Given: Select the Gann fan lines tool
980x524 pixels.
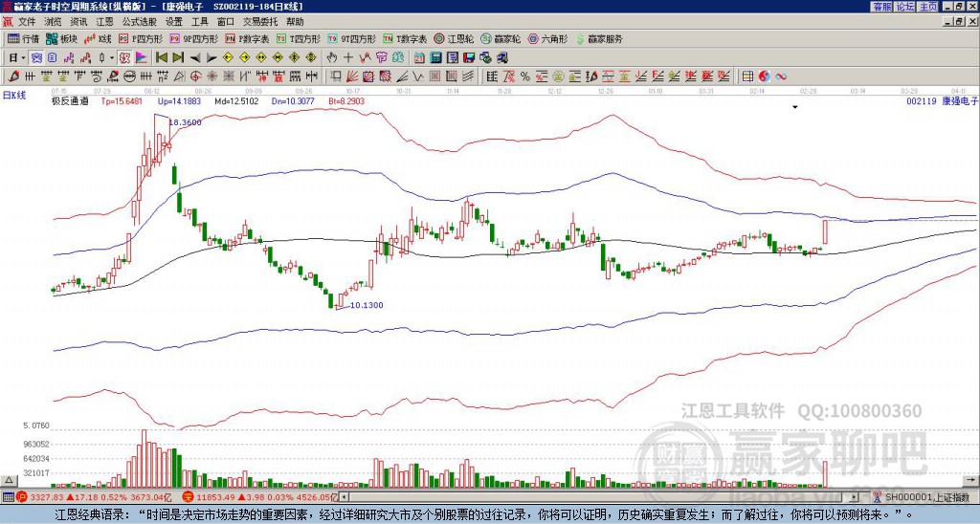Looking at the screenshot, I should (x=352, y=76).
